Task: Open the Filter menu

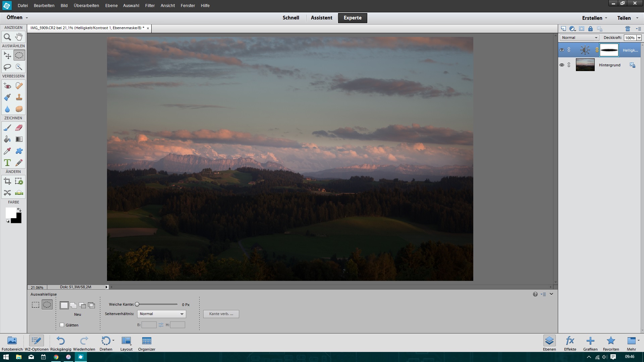Action: [x=150, y=5]
